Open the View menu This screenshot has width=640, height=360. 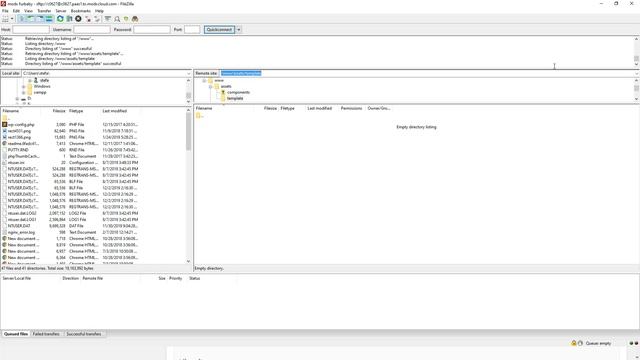(x=29, y=11)
